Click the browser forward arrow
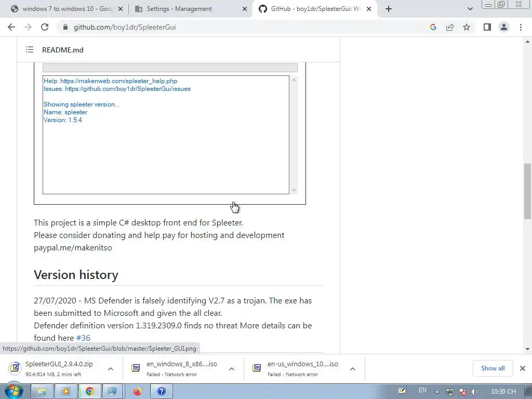This screenshot has width=532, height=399. (x=28, y=27)
